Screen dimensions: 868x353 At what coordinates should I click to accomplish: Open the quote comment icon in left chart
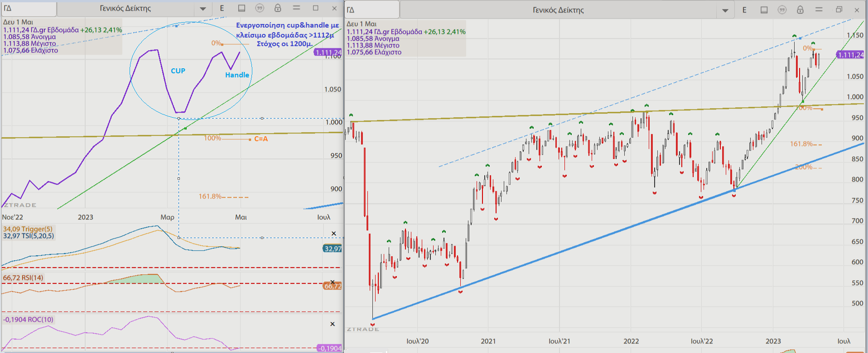(260, 8)
